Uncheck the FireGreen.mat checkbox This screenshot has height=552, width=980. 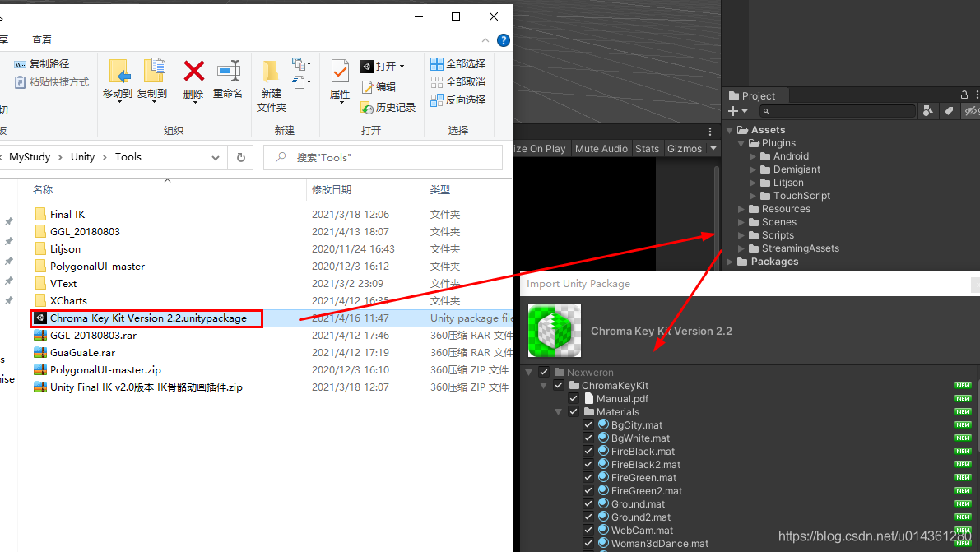[588, 477]
